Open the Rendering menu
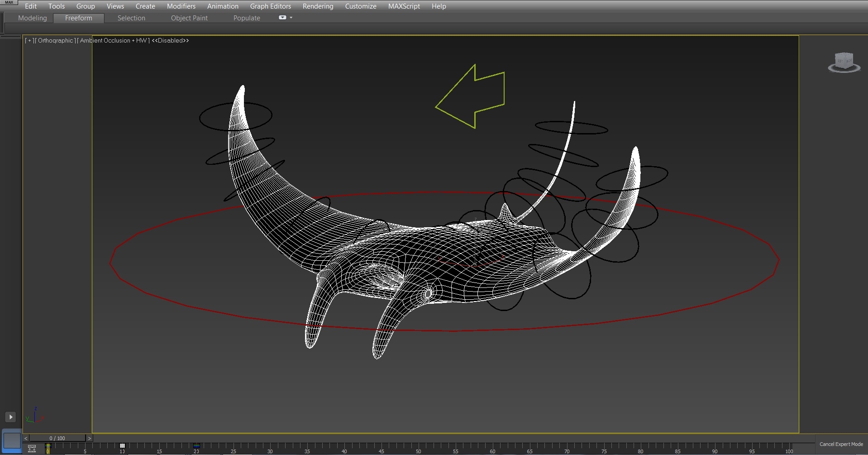This screenshot has height=455, width=868. pos(318,6)
